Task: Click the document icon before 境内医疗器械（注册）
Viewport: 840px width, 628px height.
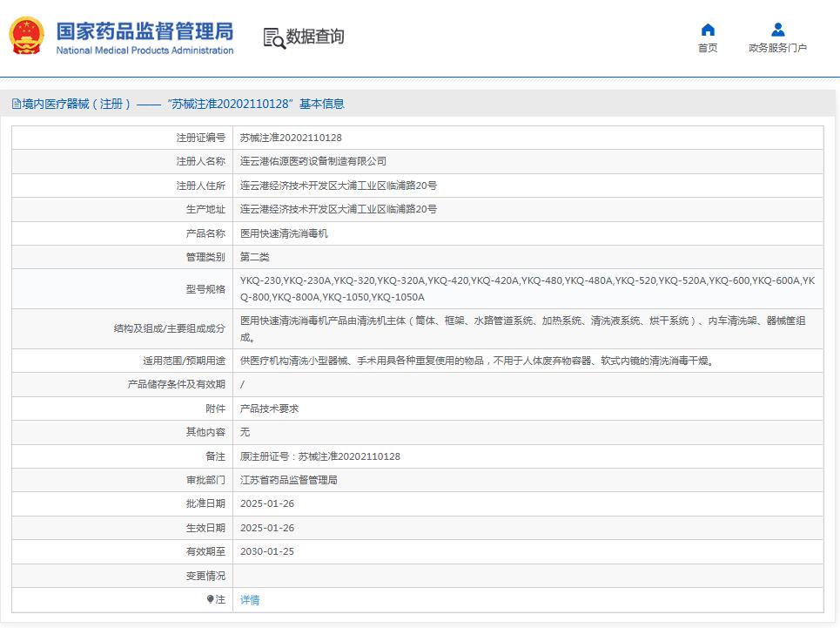Action: point(15,103)
